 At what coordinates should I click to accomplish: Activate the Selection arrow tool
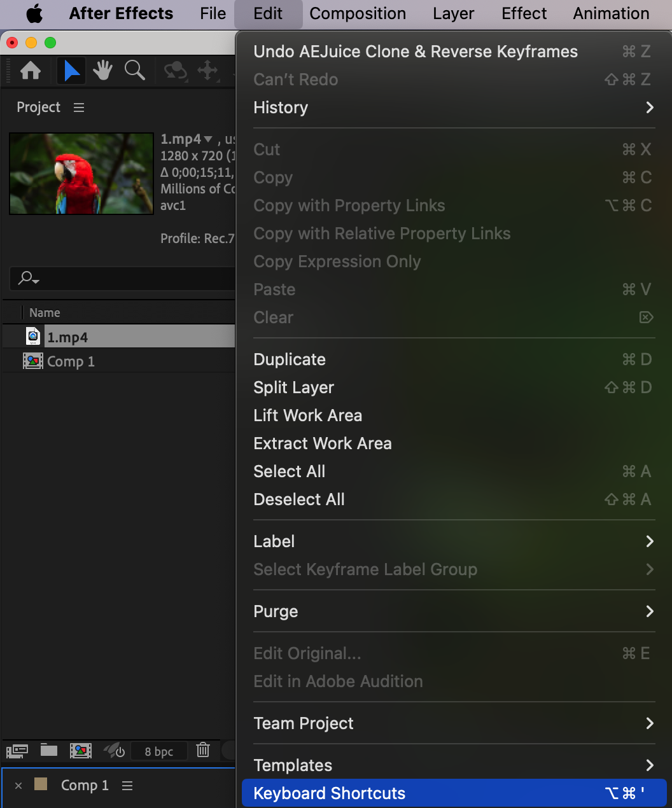point(71,71)
